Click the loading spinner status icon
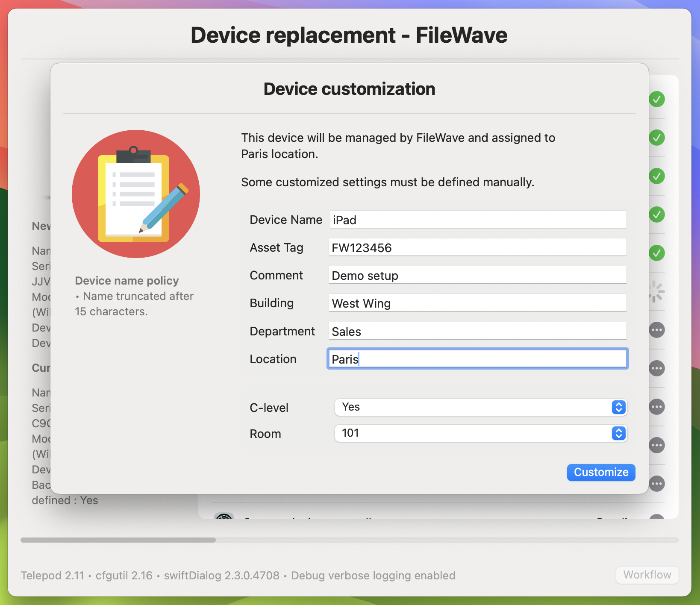The image size is (700, 605). (x=656, y=291)
